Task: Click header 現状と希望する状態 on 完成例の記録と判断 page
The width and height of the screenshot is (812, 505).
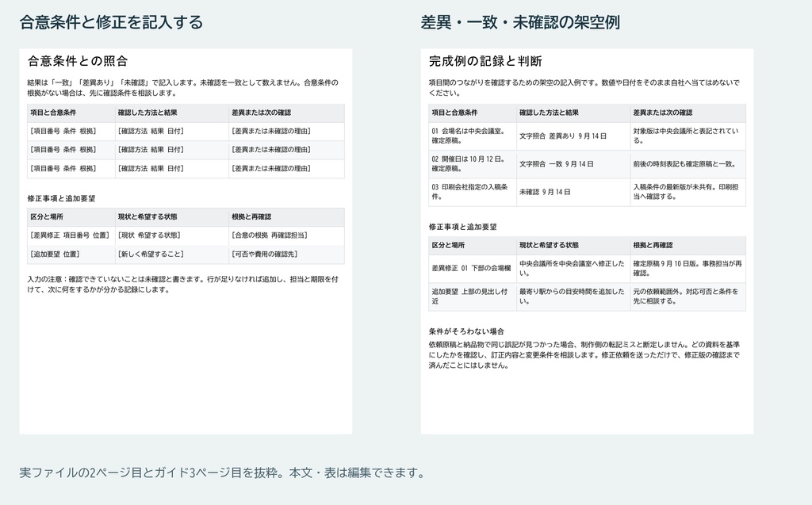Action: [573, 246]
